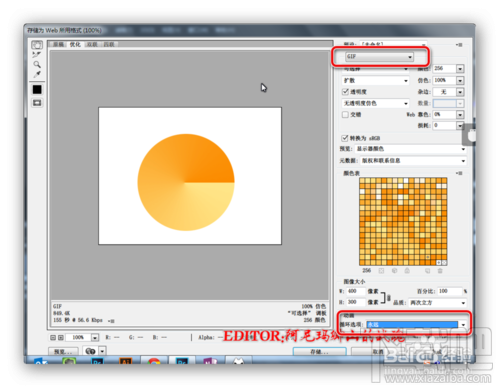Select the Hand tool in the dialog toolbar
This screenshot has height=388, width=500.
(37, 45)
